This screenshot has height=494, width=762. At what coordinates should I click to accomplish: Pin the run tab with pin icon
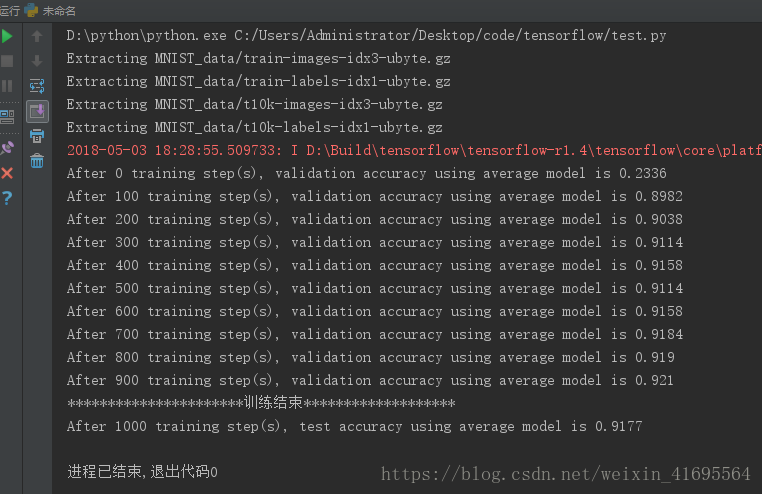7,148
